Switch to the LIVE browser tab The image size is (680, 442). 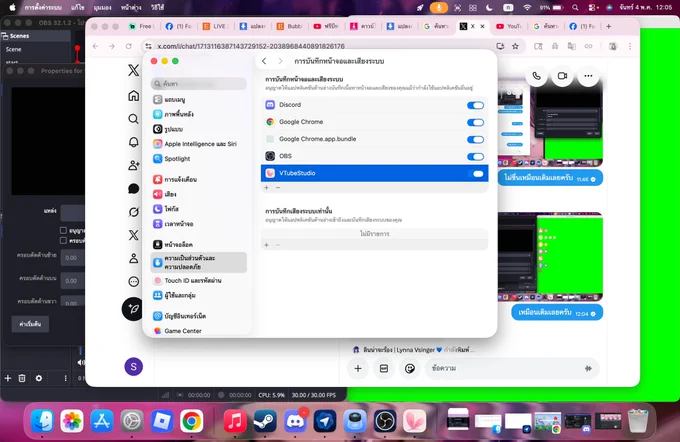tap(216, 26)
